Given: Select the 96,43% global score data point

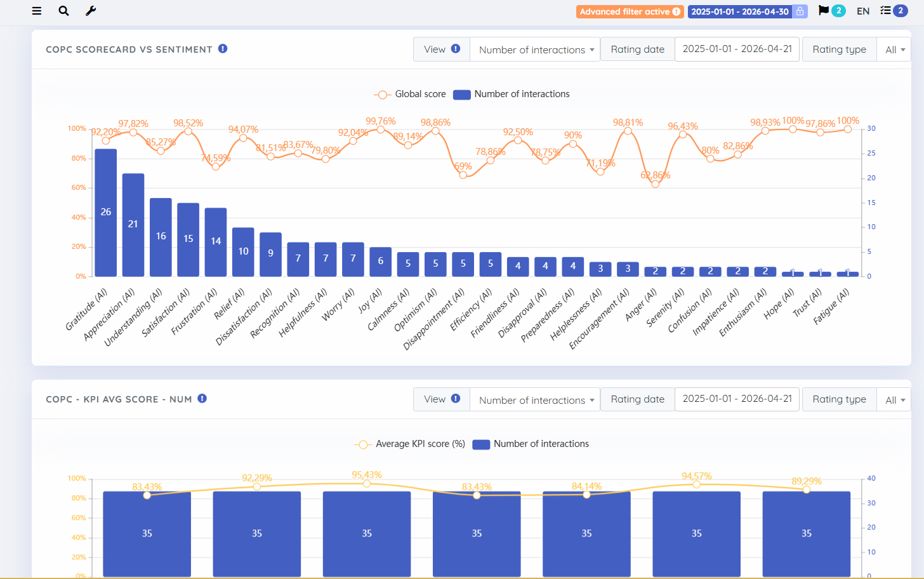Looking at the screenshot, I should (x=683, y=134).
